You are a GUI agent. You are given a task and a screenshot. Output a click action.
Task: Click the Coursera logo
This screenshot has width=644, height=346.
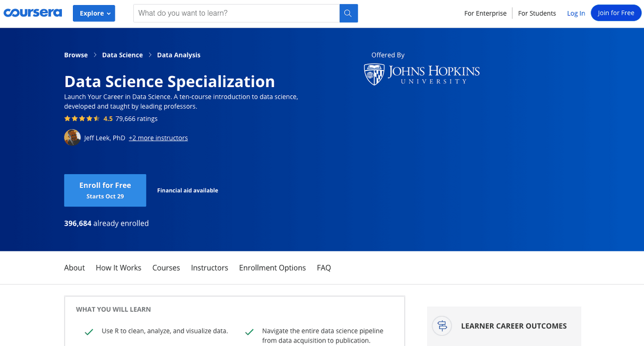click(33, 13)
